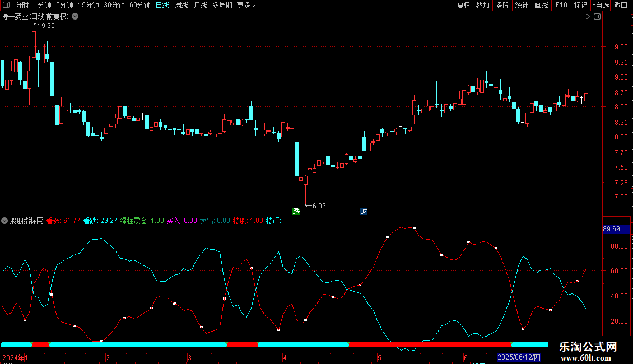Click the 持股: 1.00 readout

[248, 221]
